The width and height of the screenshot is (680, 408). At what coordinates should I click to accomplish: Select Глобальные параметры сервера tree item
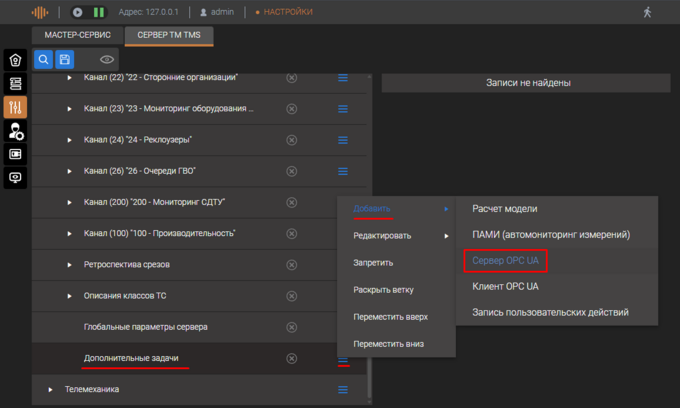pos(146,327)
